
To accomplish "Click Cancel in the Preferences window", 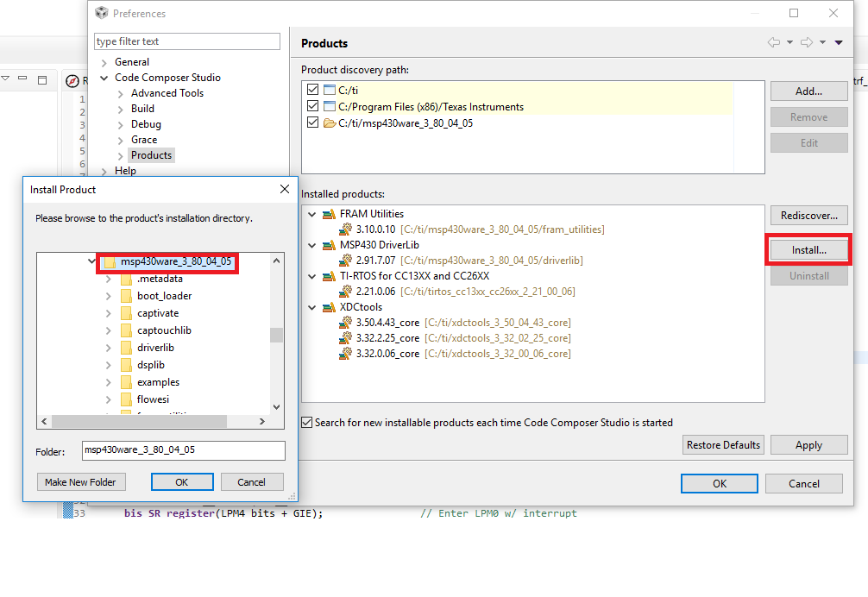I will 804,484.
